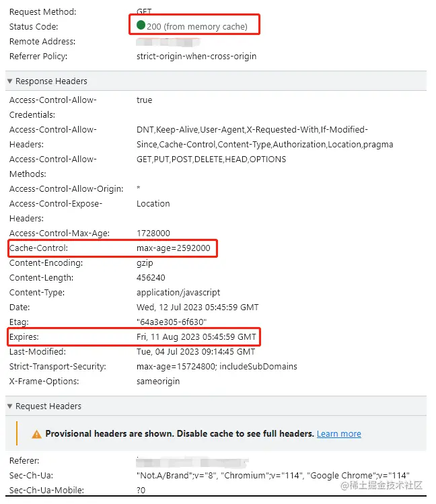Open the Learn more link

(x=338, y=434)
